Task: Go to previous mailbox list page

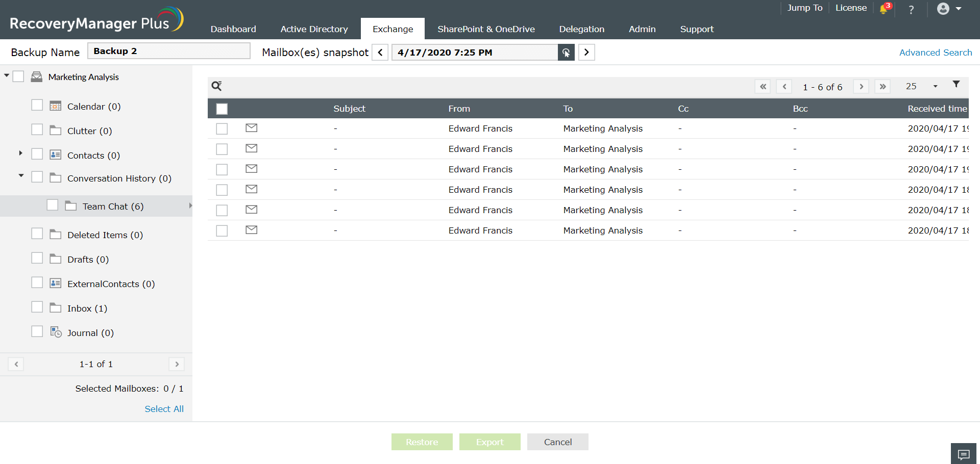Action: 16,364
